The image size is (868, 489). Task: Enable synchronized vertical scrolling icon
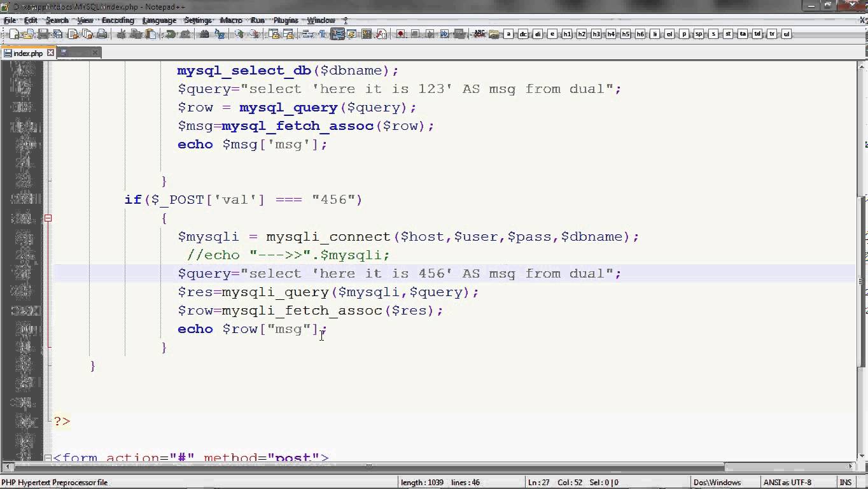tap(274, 34)
